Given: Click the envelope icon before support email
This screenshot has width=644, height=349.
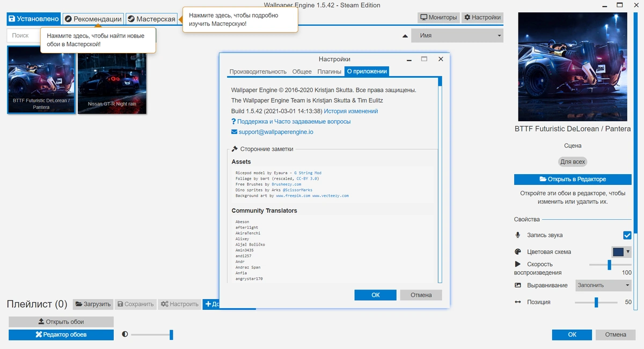Looking at the screenshot, I should (234, 132).
